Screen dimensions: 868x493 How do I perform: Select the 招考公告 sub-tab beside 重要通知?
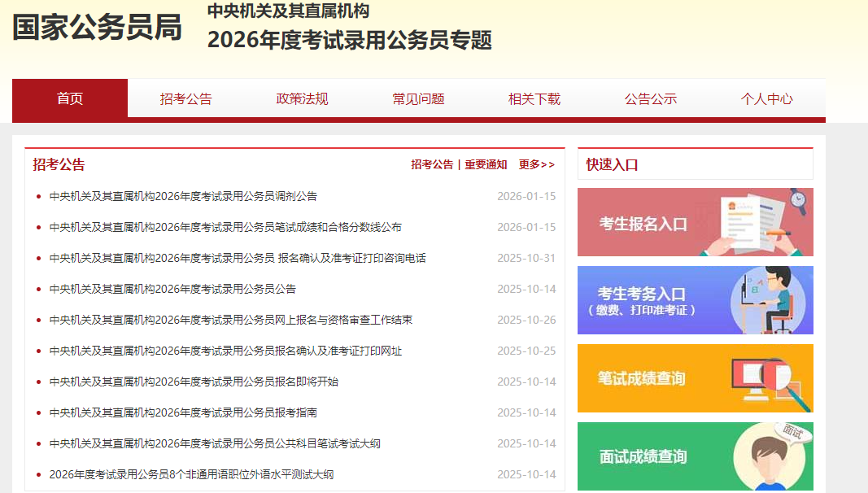coord(432,164)
